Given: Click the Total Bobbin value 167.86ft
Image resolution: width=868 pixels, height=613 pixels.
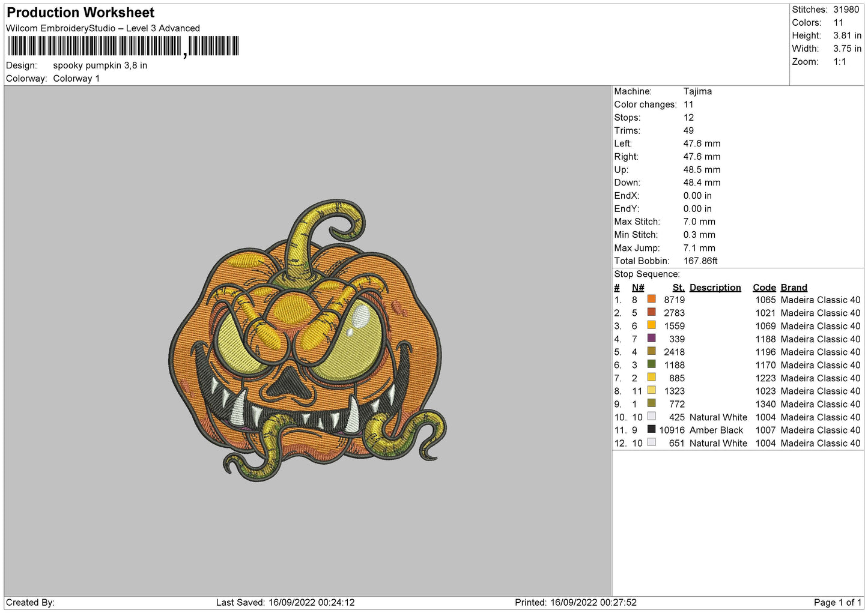Looking at the screenshot, I should point(700,261).
